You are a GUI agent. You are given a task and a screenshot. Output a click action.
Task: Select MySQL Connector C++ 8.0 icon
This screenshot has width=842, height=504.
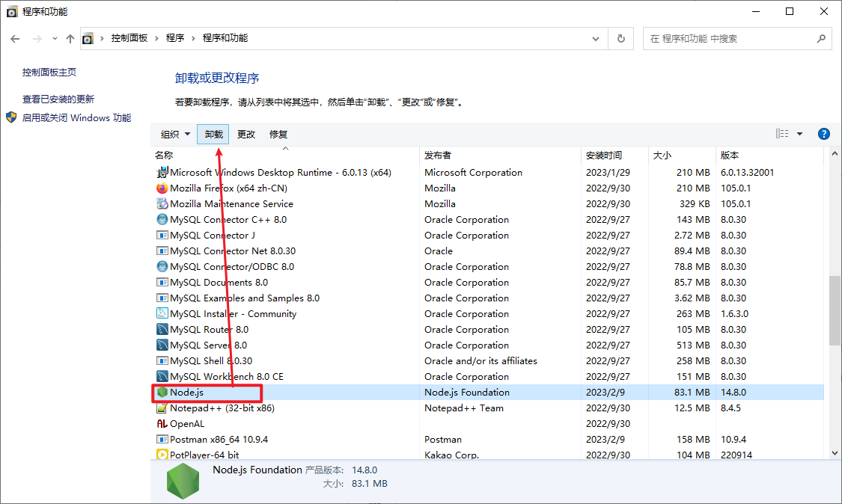(162, 220)
